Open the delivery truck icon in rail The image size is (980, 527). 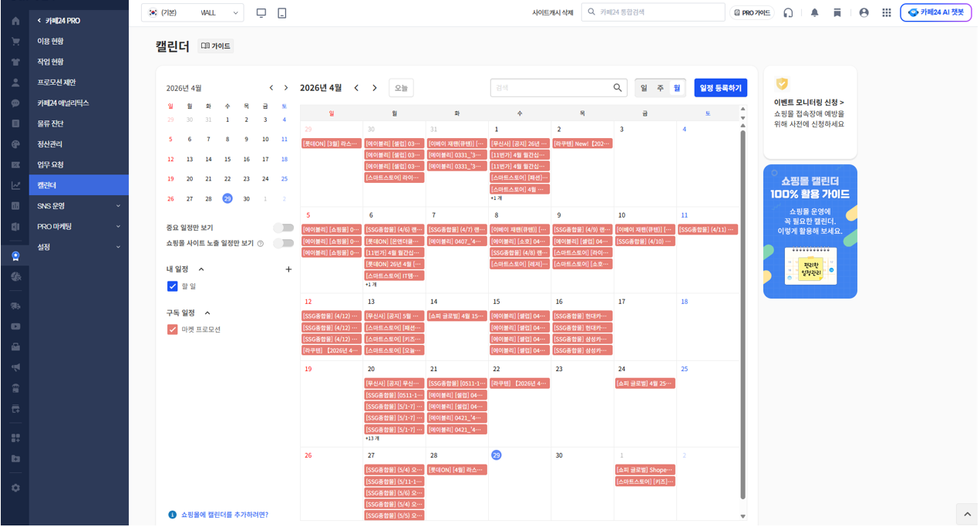tap(15, 306)
